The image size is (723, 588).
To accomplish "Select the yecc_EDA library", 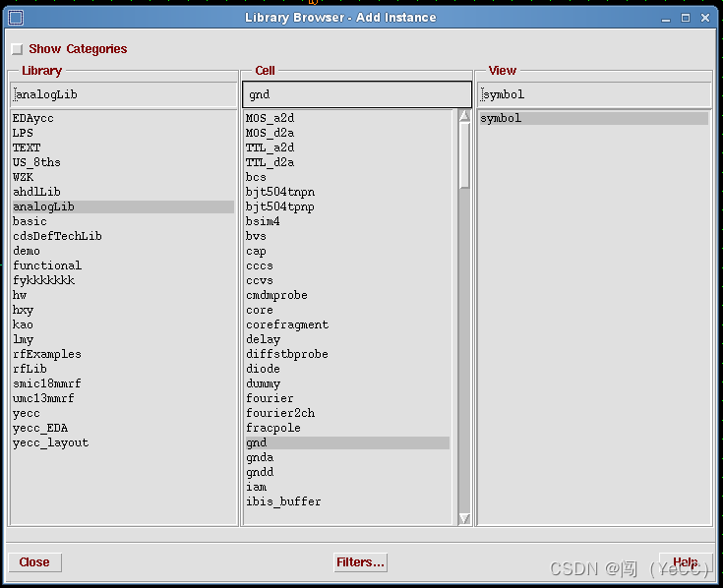I will [40, 428].
